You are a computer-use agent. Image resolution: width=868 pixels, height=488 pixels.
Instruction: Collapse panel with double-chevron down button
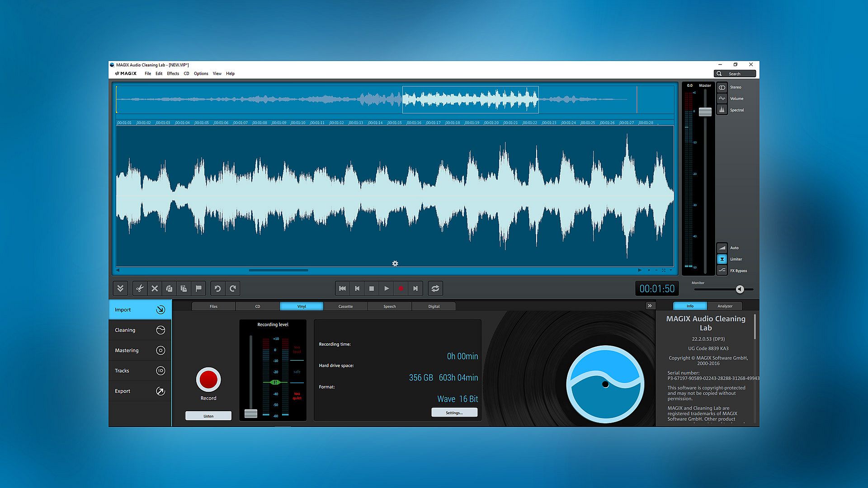[x=120, y=288]
